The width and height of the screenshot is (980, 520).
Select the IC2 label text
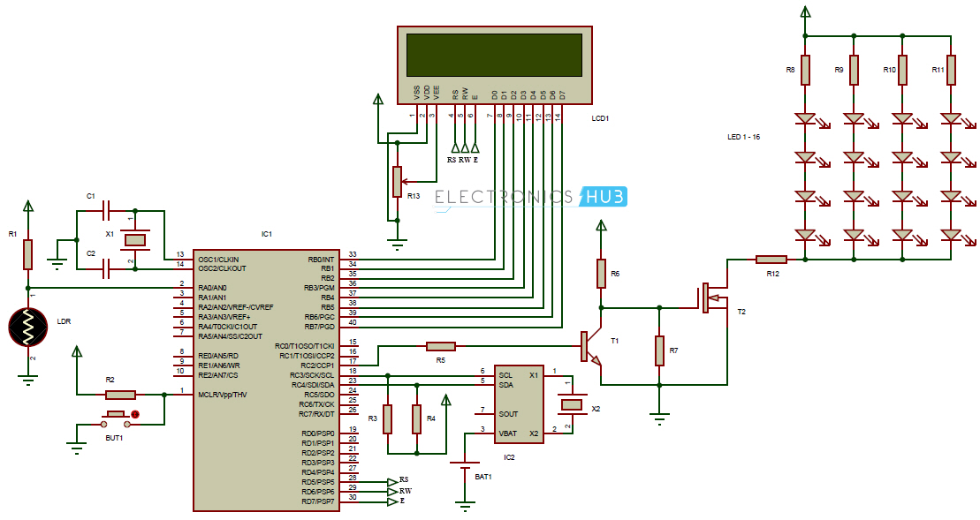coord(509,457)
